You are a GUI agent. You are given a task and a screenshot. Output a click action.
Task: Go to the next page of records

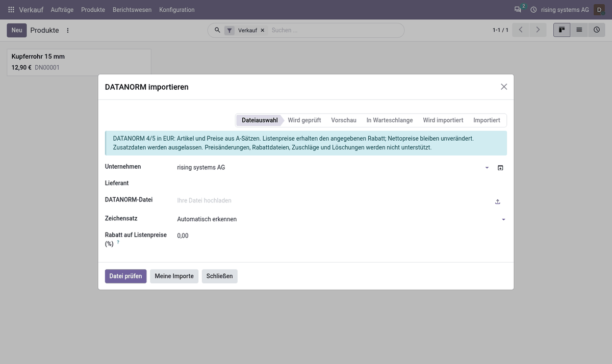(x=538, y=30)
